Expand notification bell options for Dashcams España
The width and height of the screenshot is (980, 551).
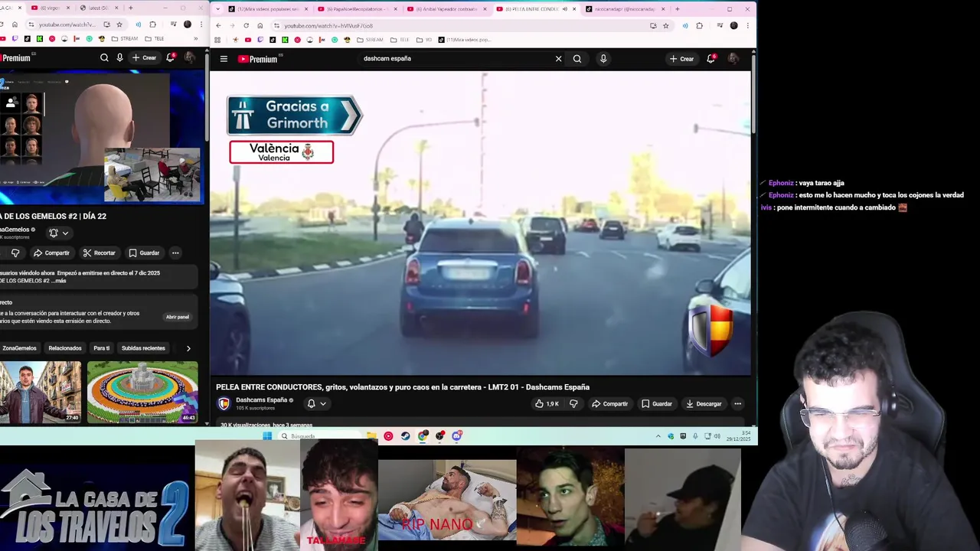(x=316, y=404)
